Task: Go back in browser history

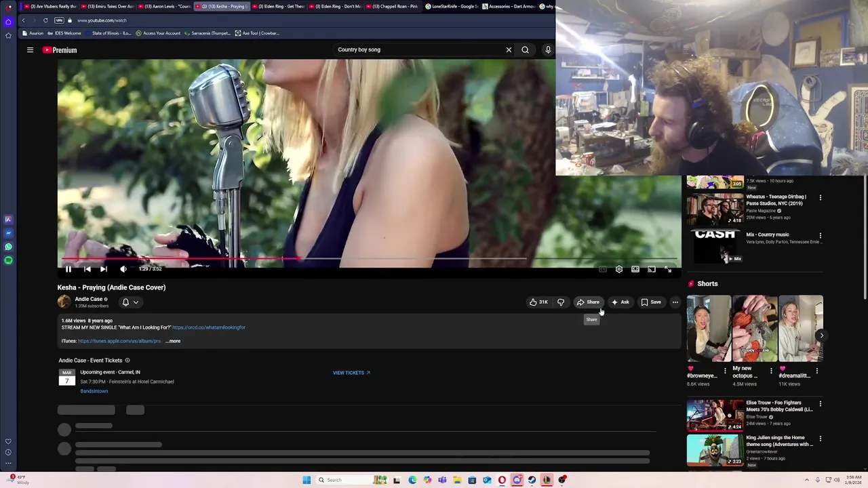Action: [x=23, y=20]
